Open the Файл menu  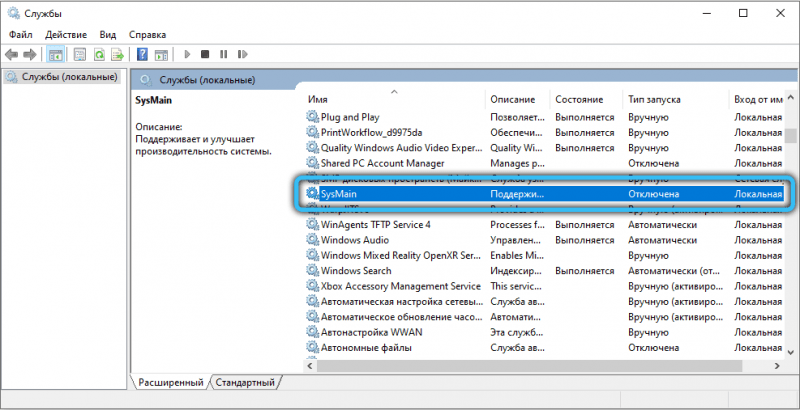[21, 35]
